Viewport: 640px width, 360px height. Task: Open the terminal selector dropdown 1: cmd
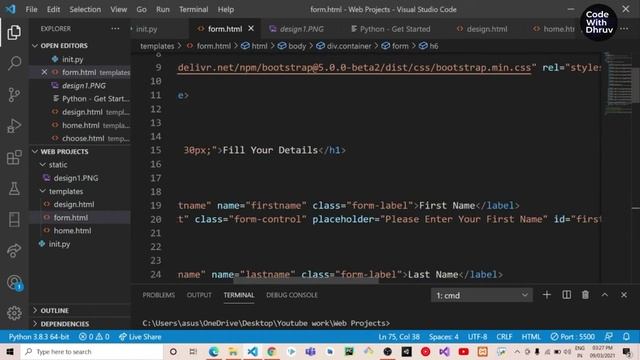[482, 295]
